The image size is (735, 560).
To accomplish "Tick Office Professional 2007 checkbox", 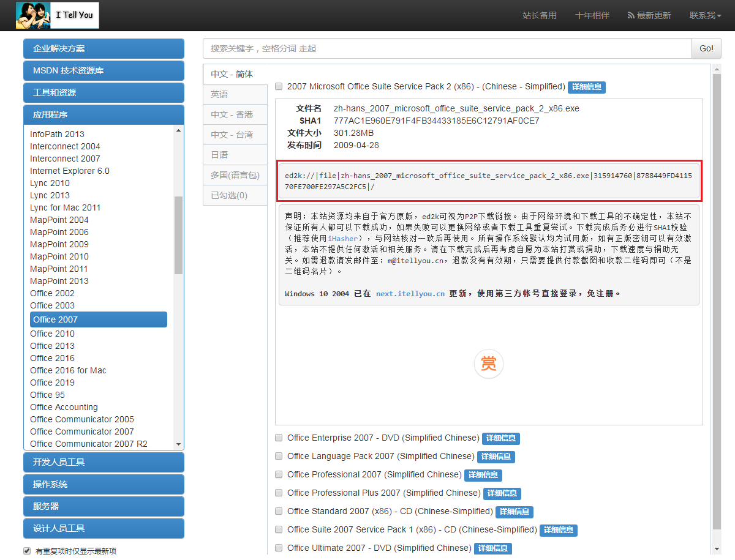I will [279, 474].
